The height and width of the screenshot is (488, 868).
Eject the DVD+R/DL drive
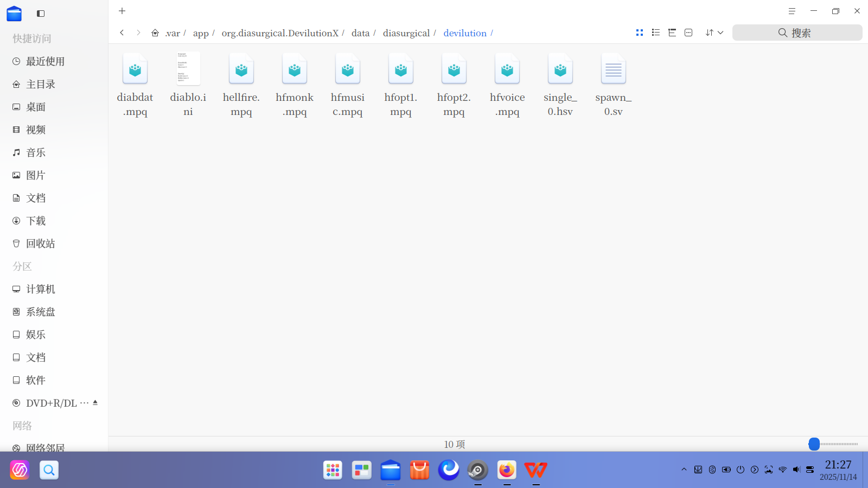point(95,402)
